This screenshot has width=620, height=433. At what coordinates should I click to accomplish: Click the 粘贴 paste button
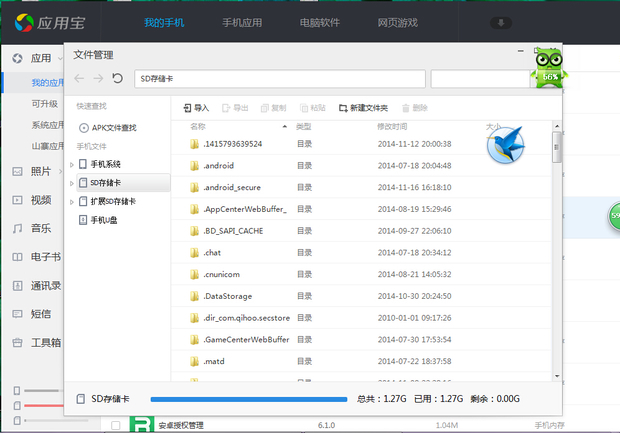point(313,108)
